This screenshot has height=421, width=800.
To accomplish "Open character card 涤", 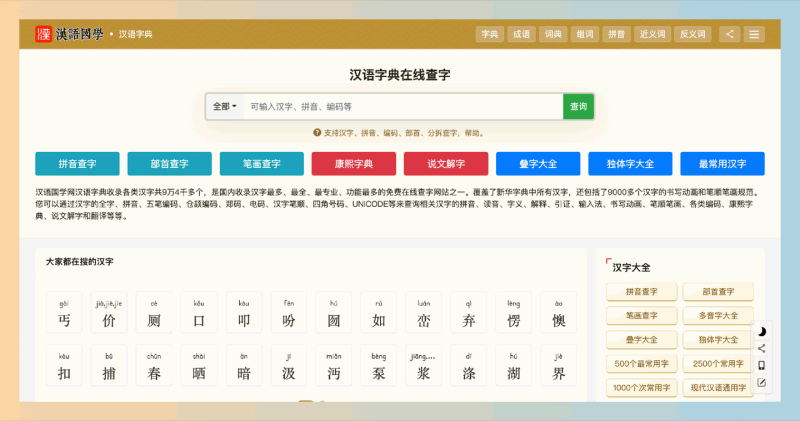I will click(468, 365).
